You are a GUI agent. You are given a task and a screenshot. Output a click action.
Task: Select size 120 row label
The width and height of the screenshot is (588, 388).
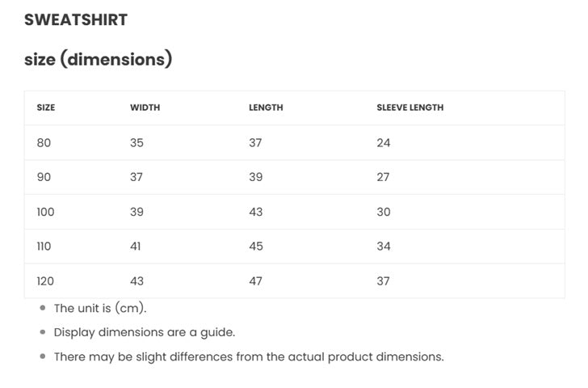click(x=45, y=281)
